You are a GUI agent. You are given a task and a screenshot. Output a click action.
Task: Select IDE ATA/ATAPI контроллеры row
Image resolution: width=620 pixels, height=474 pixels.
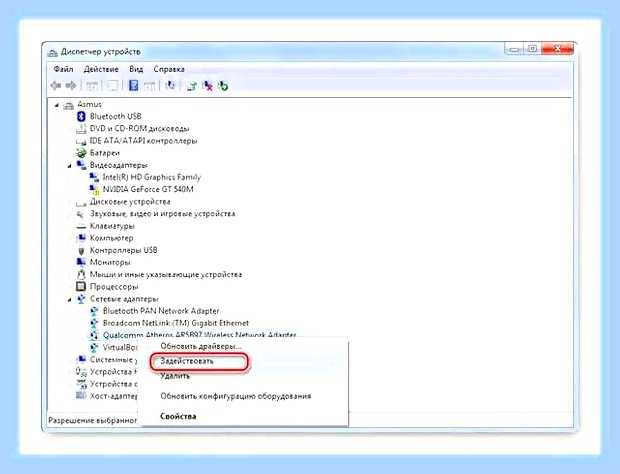coord(143,141)
